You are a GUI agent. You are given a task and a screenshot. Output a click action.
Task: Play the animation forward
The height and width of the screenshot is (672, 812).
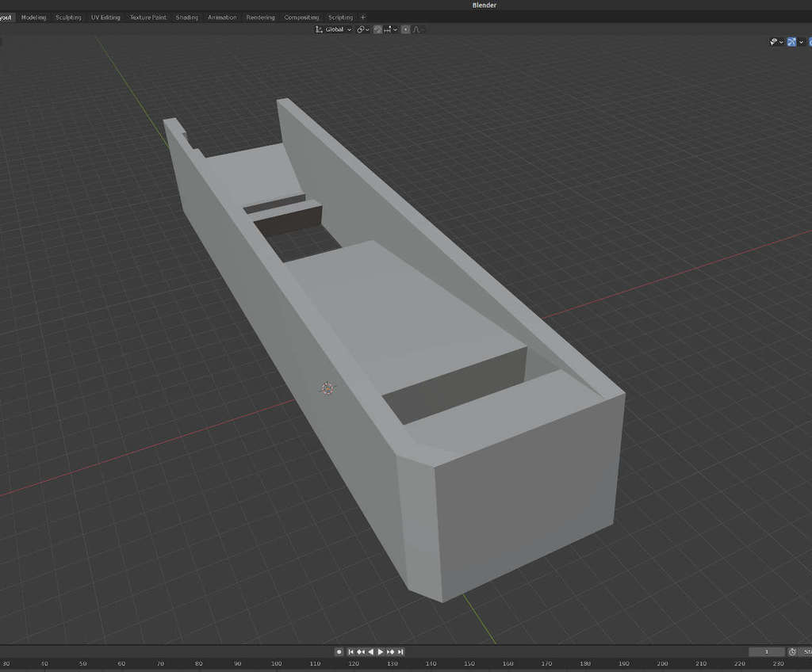pyautogui.click(x=381, y=651)
